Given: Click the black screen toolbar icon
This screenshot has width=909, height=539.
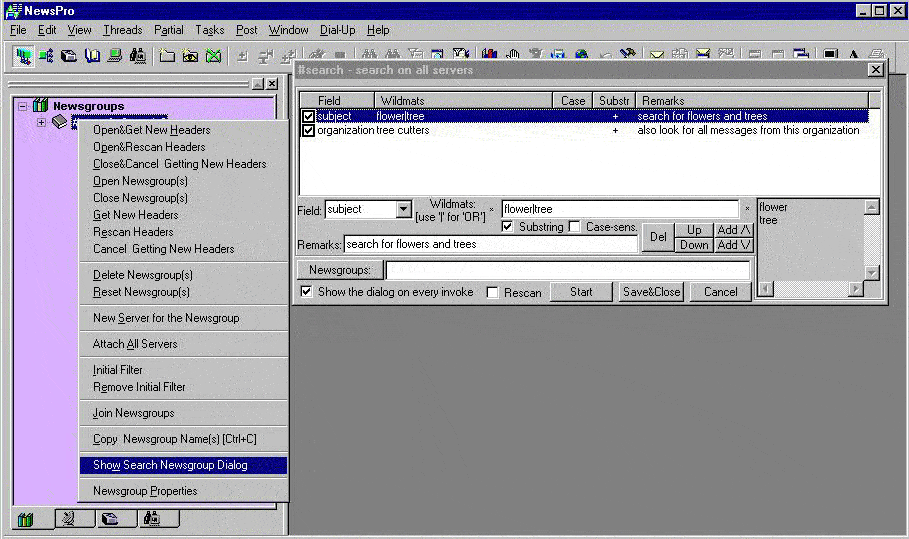Looking at the screenshot, I should click(830, 54).
